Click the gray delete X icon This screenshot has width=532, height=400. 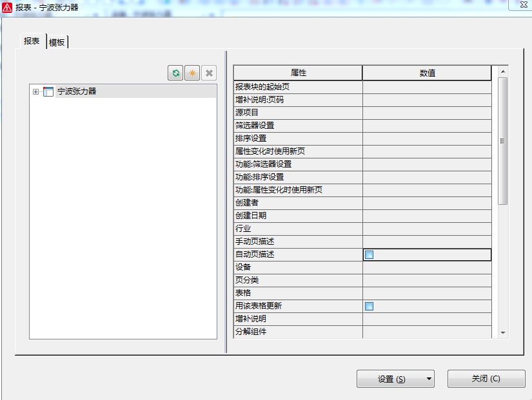coord(209,73)
